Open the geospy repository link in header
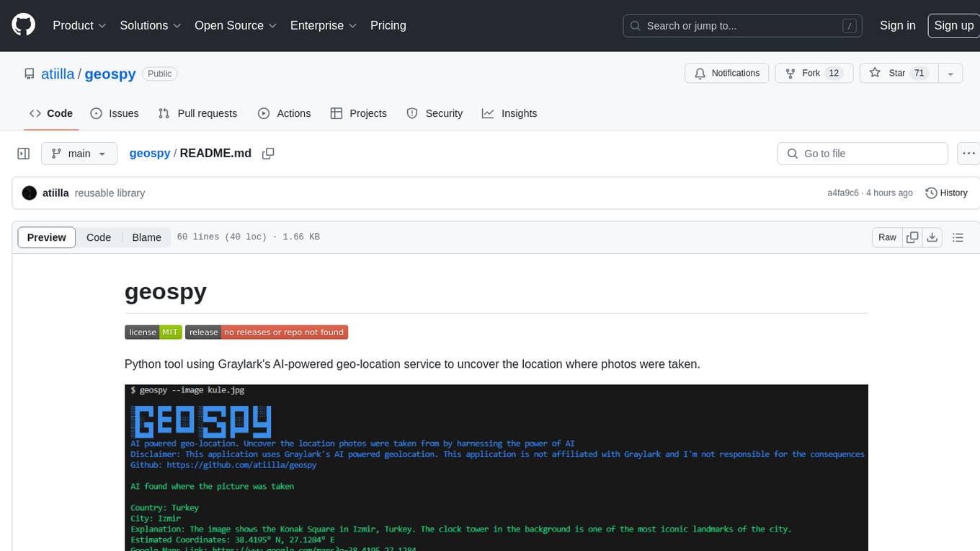Screen dimensions: 980x551 (110, 74)
